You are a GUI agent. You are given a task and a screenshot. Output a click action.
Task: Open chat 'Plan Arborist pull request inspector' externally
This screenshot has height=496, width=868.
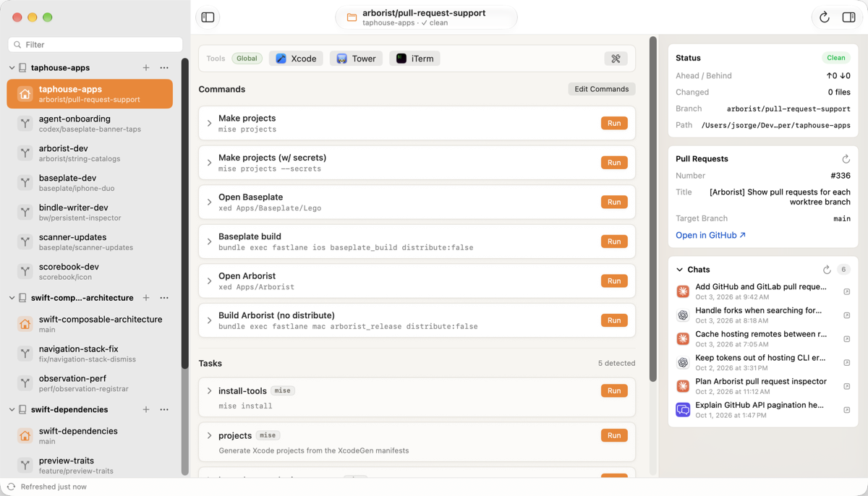click(x=846, y=386)
